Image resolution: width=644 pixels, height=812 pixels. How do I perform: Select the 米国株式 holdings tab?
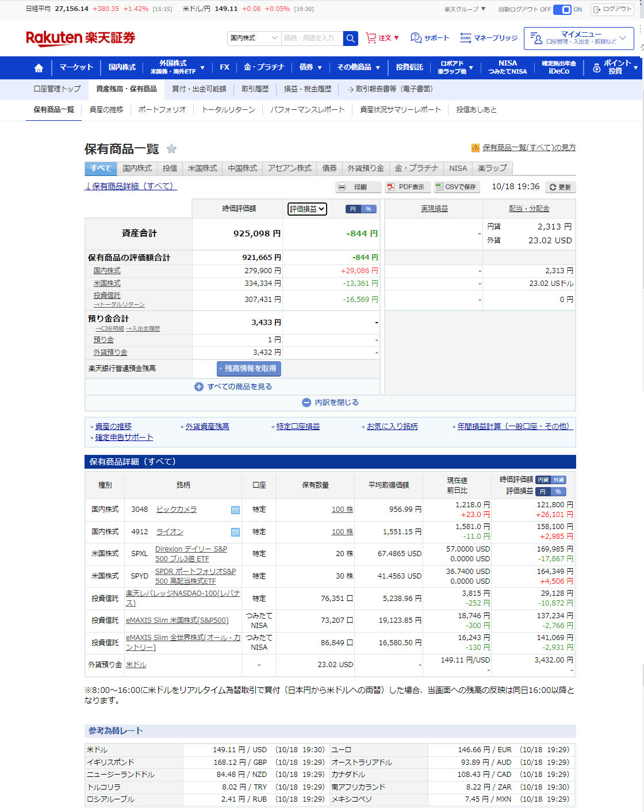(x=202, y=168)
